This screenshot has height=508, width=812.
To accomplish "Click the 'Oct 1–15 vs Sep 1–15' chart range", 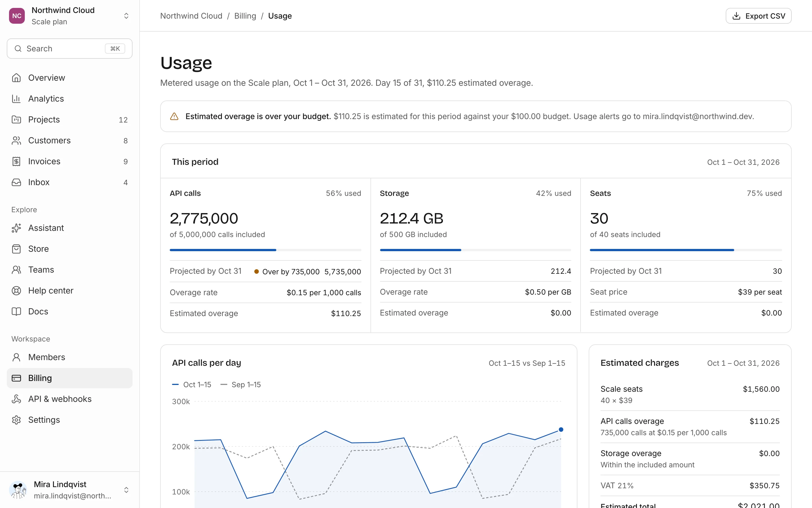I will coord(527,363).
